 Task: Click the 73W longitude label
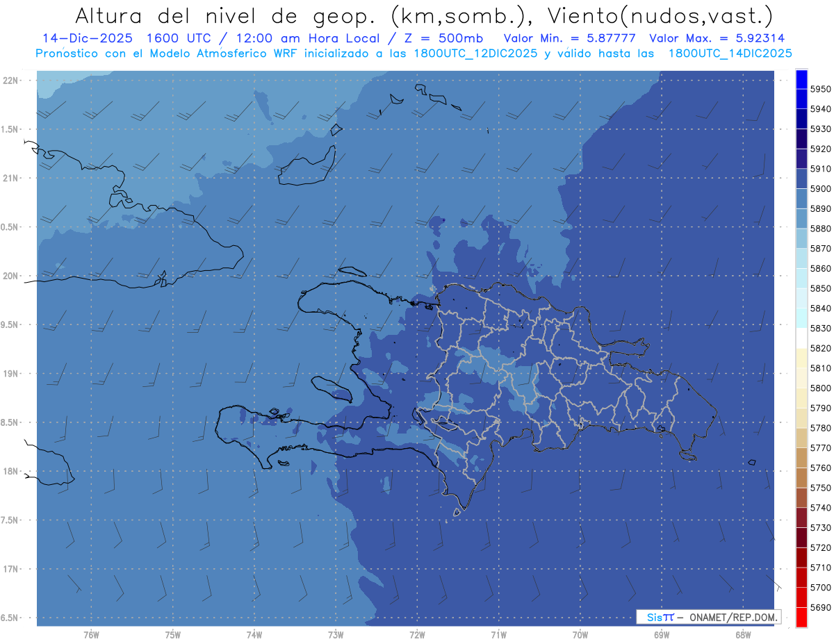pos(336,635)
